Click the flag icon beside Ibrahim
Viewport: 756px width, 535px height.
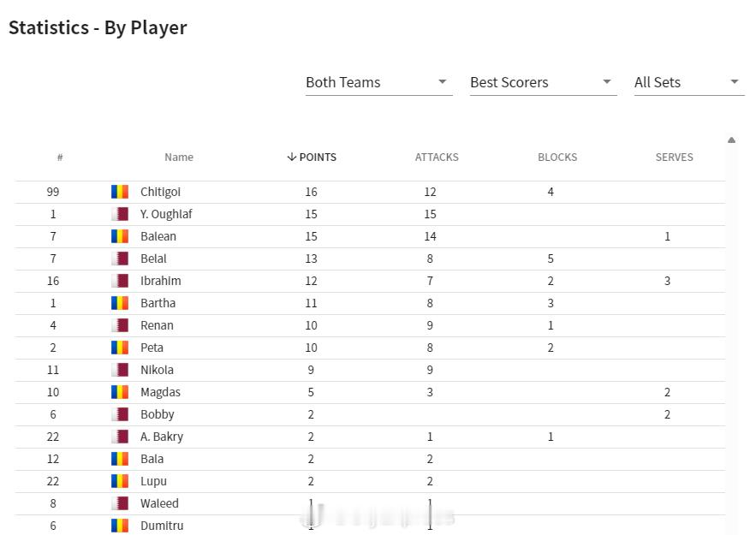coord(120,281)
